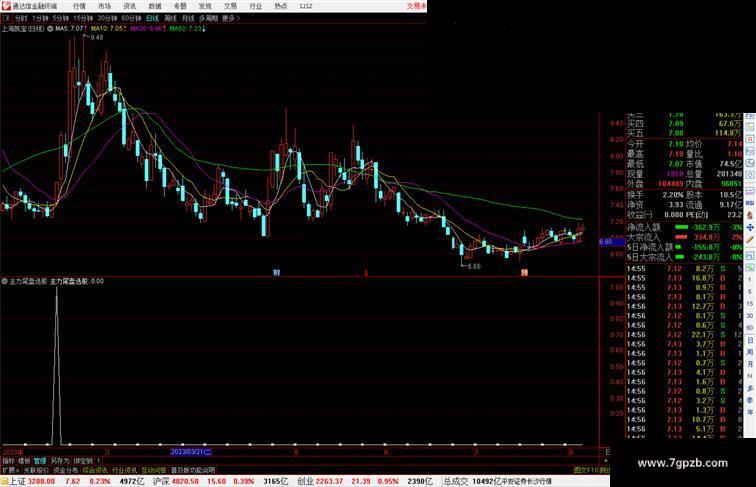Screen dimensions: 756x487
Task: Switch to 30-minute period via sidebar '30'
Action: point(750,316)
